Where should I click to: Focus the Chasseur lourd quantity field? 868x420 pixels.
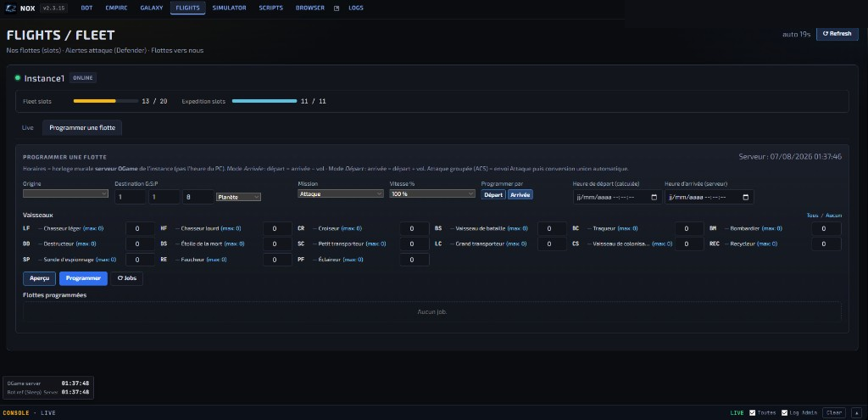pos(277,228)
